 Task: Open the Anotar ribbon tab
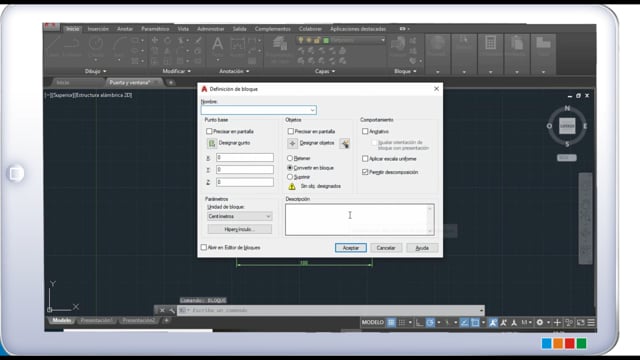pos(124,29)
